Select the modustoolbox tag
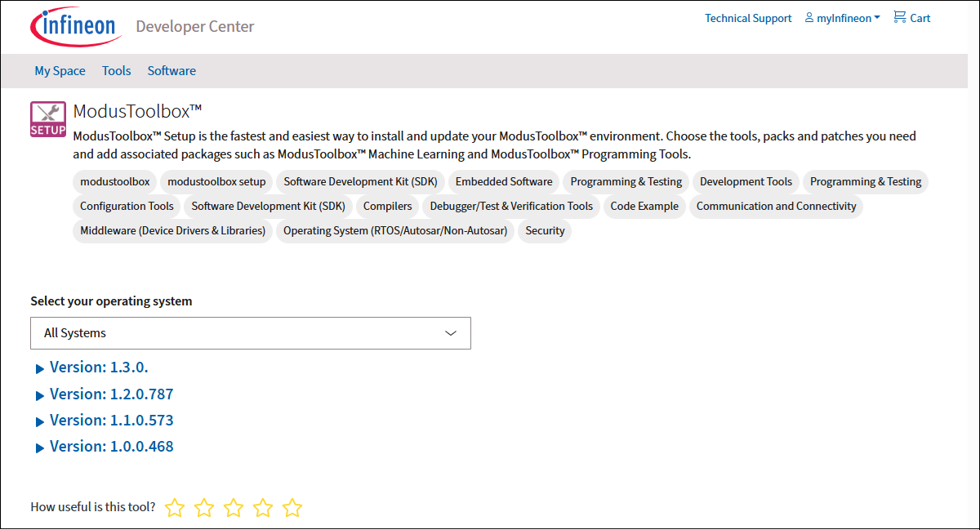The width and height of the screenshot is (980, 530). 115,181
